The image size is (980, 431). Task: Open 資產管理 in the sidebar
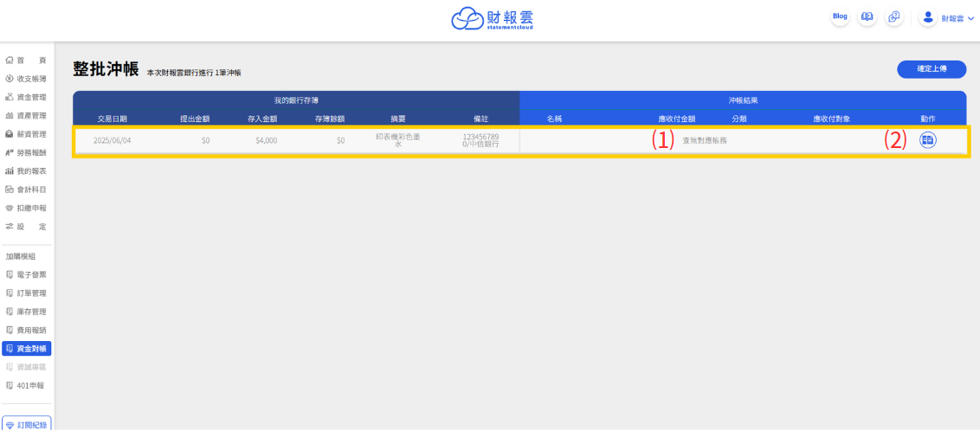[x=26, y=116]
